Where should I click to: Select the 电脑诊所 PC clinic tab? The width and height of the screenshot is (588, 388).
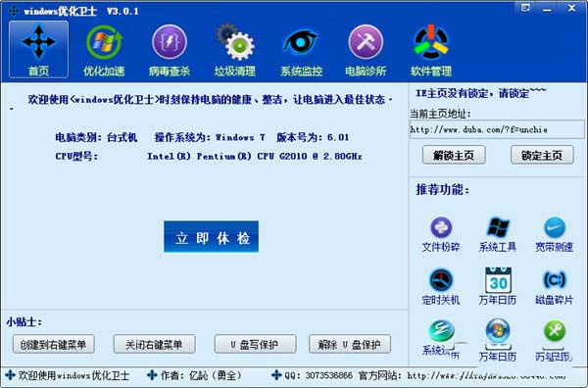click(366, 51)
